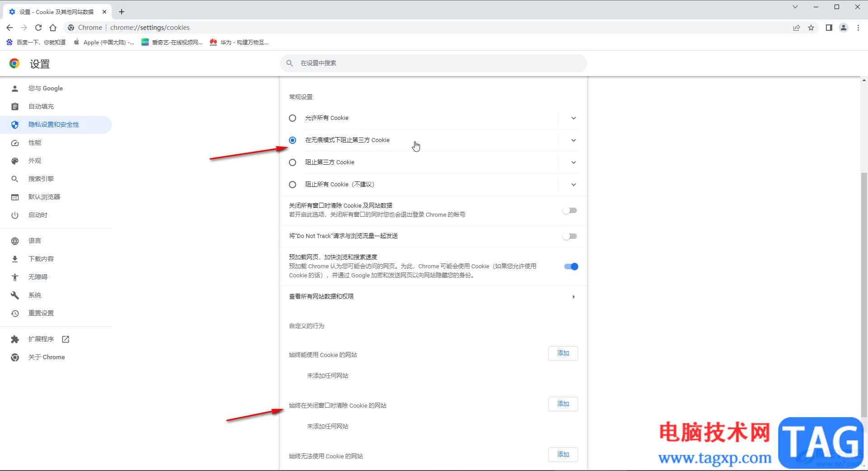Image resolution: width=868 pixels, height=471 pixels.
Task: Click the share page icon in address bar
Action: pyautogui.click(x=797, y=28)
